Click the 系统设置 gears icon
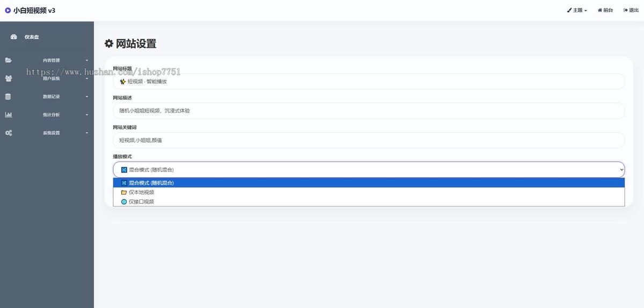Viewport: 644px width, 308px height. (x=9, y=133)
